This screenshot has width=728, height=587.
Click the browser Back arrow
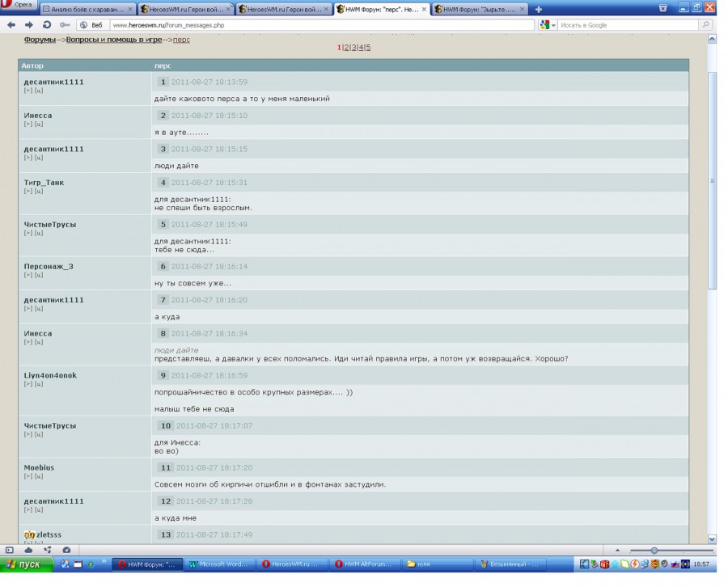(10, 25)
